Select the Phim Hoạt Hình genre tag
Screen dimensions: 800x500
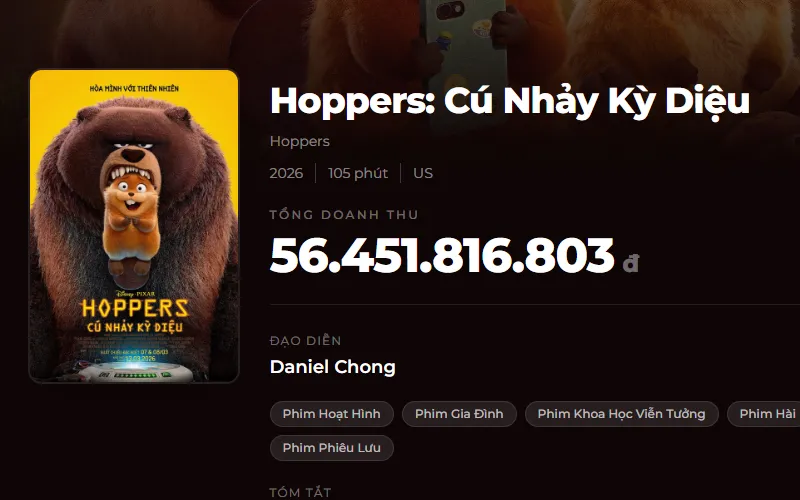click(332, 414)
